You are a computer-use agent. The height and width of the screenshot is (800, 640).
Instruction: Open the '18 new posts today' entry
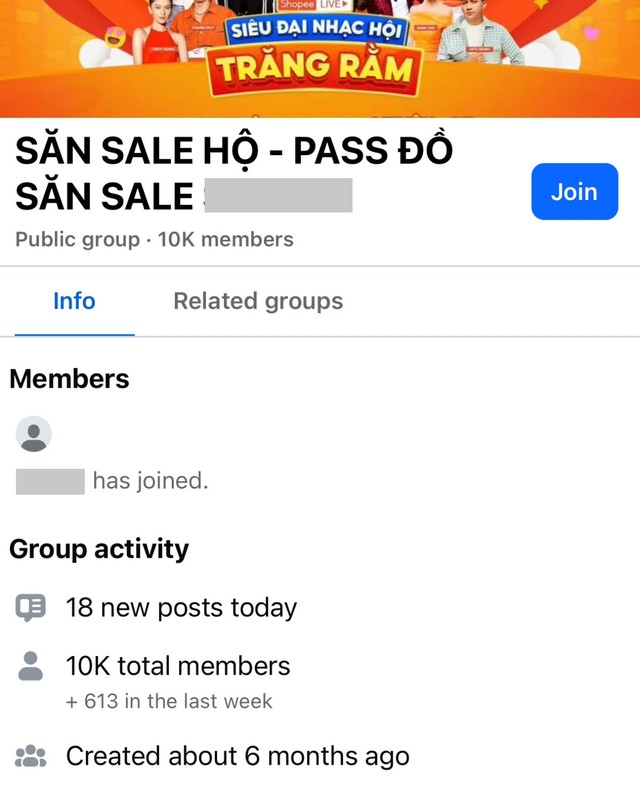pyautogui.click(x=181, y=608)
